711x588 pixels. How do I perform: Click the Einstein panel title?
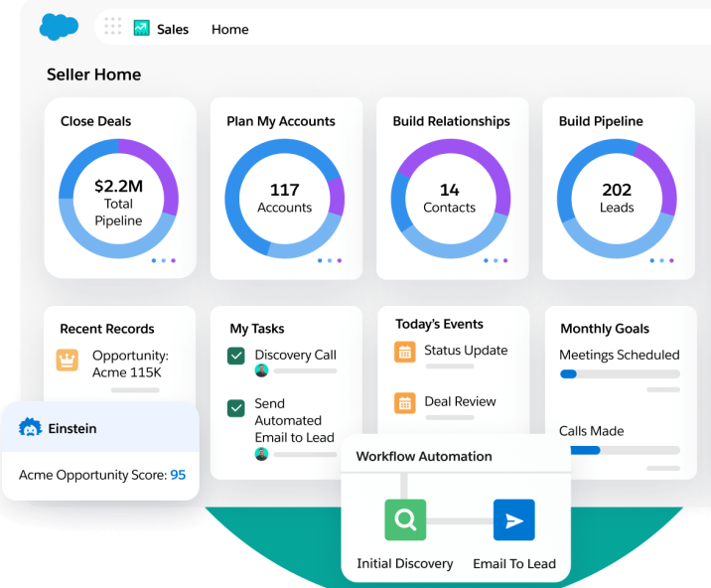pos(72,428)
